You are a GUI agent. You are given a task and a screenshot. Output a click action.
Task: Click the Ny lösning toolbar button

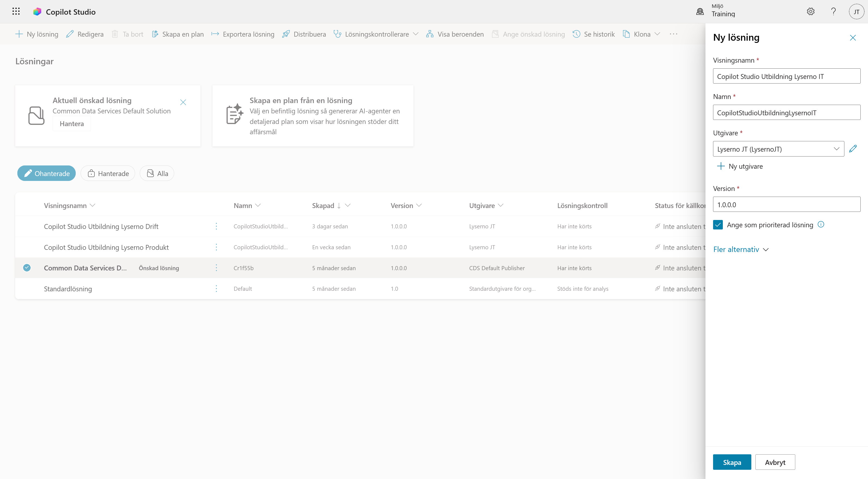[x=37, y=34]
